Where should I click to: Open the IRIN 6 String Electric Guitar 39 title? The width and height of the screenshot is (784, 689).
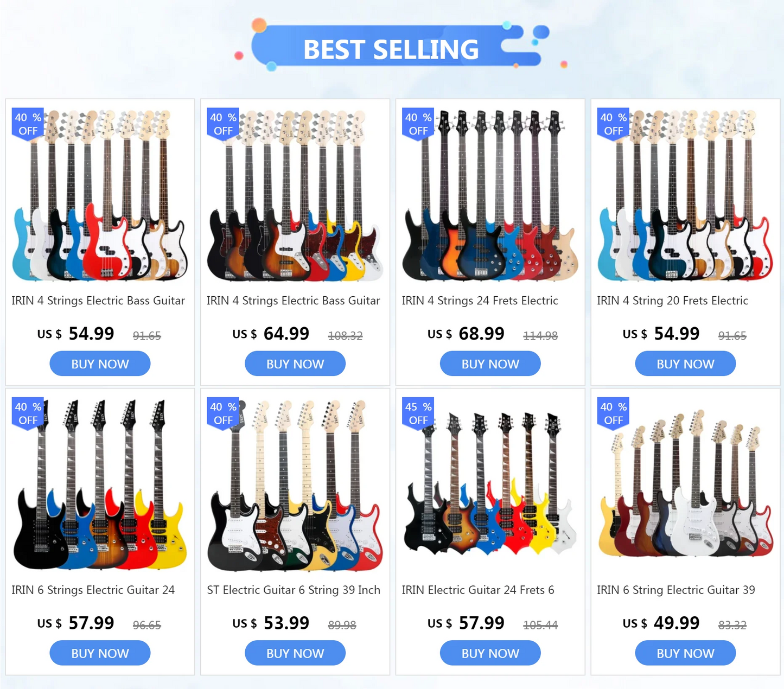click(676, 590)
